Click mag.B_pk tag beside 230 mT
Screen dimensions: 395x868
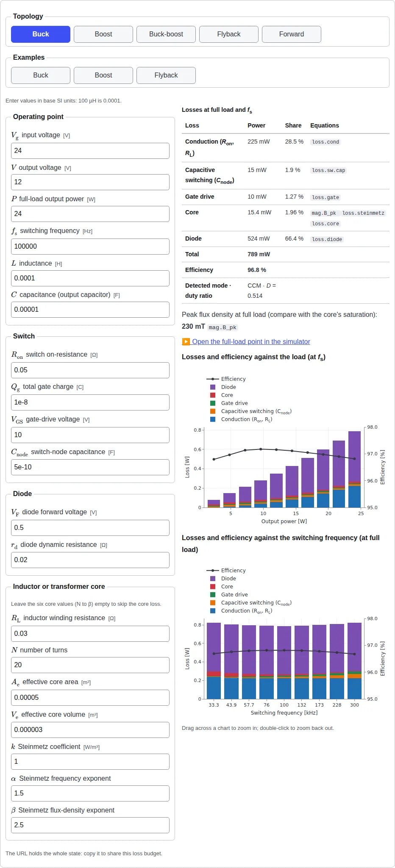(223, 327)
